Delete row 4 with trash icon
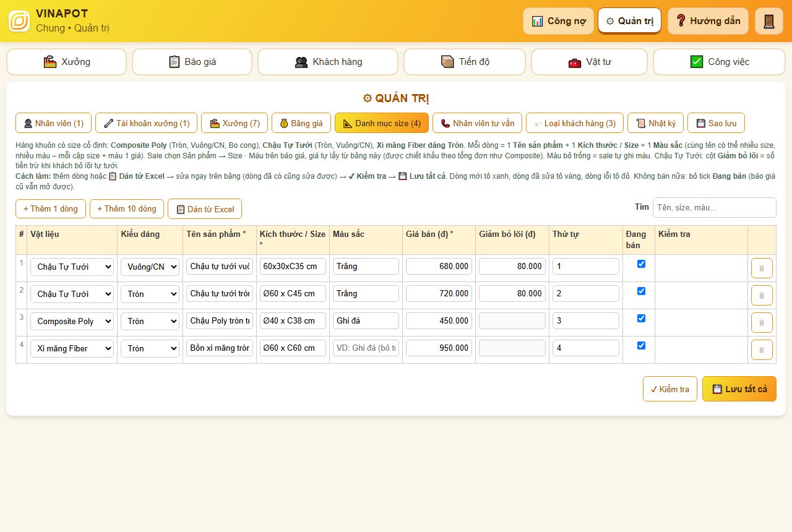Viewport: 792px width, 532px height. tap(762, 350)
